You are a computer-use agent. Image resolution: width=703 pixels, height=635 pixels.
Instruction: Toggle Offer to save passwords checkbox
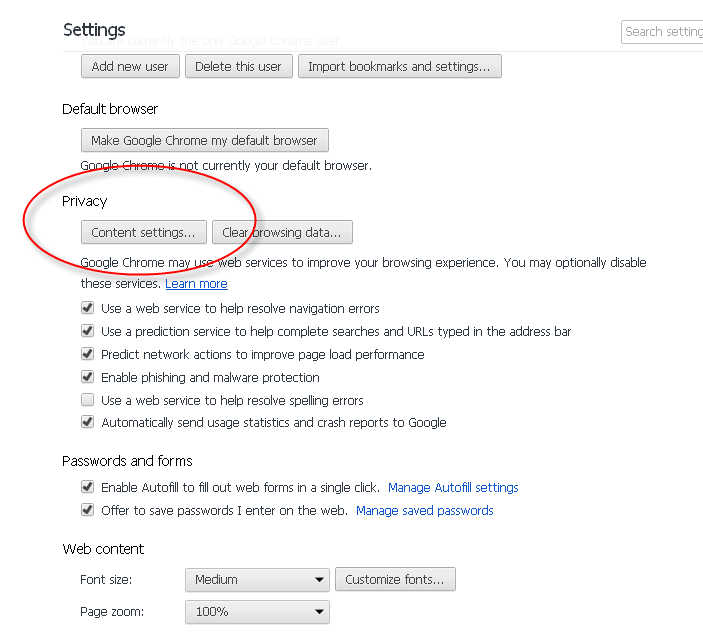(x=87, y=510)
